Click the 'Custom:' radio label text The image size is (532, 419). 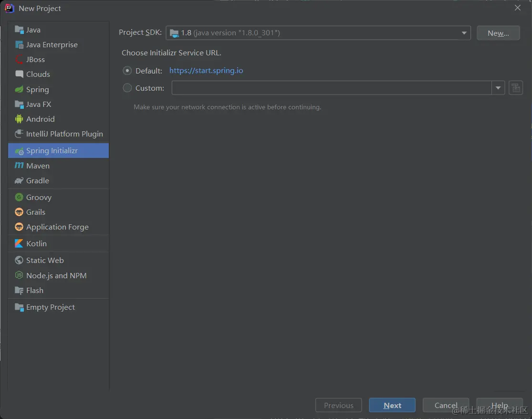[150, 88]
